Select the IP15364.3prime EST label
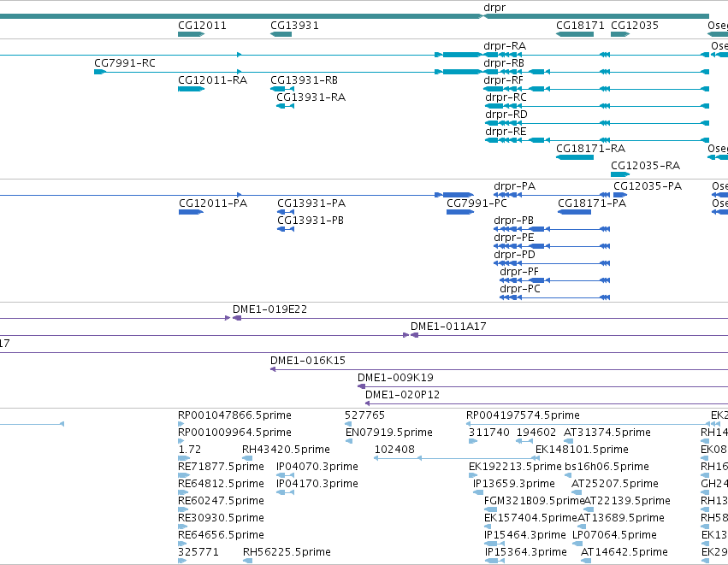 click(525, 552)
